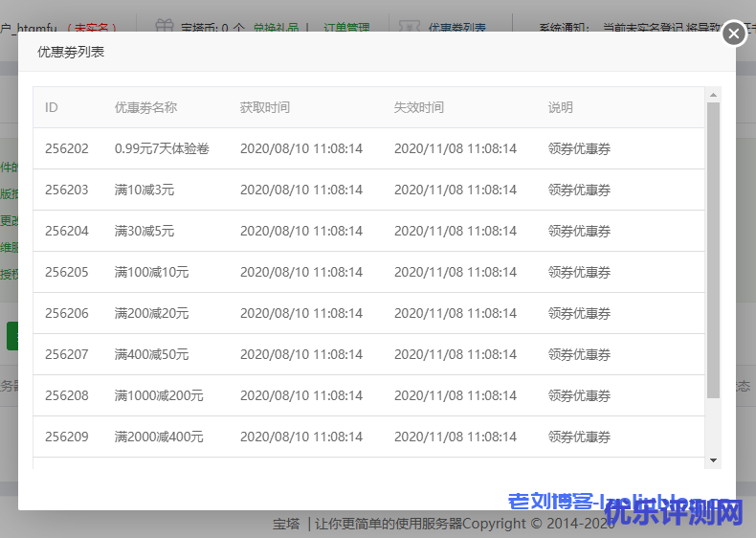Viewport: 756px width, 538px height.
Task: Close the coupon list dialog
Action: 733,34
